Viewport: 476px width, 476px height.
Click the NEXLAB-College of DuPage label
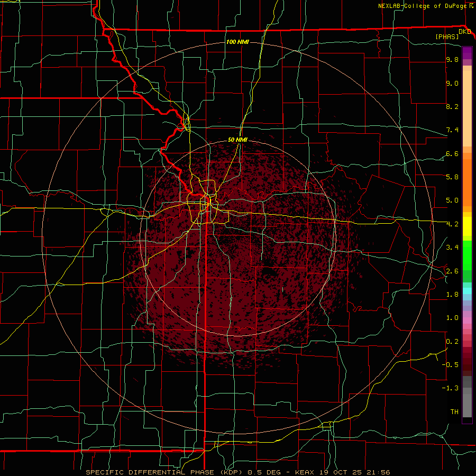[x=422, y=6]
